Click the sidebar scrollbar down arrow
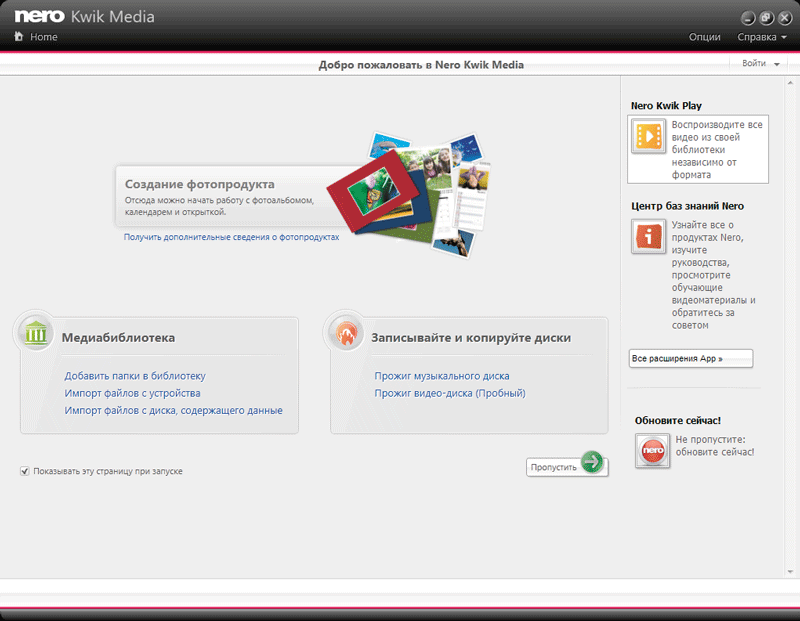The width and height of the screenshot is (800, 621). pos(790,572)
